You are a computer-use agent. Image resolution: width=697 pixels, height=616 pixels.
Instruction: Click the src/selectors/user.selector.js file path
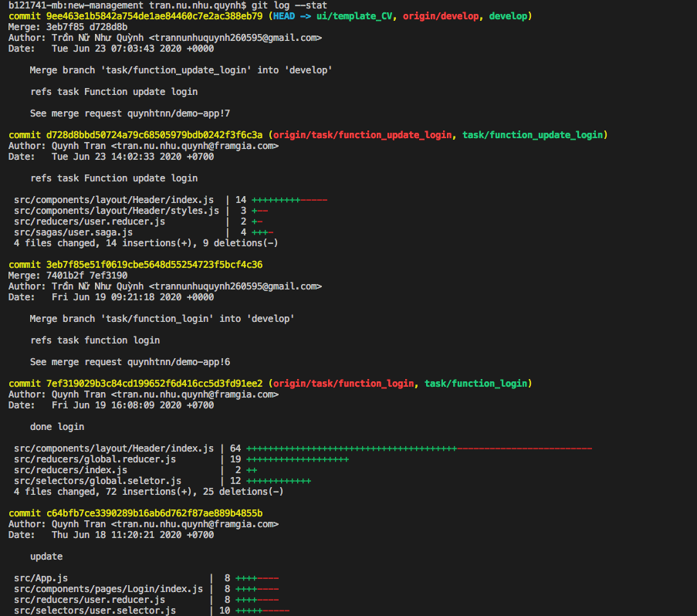[x=95, y=610]
